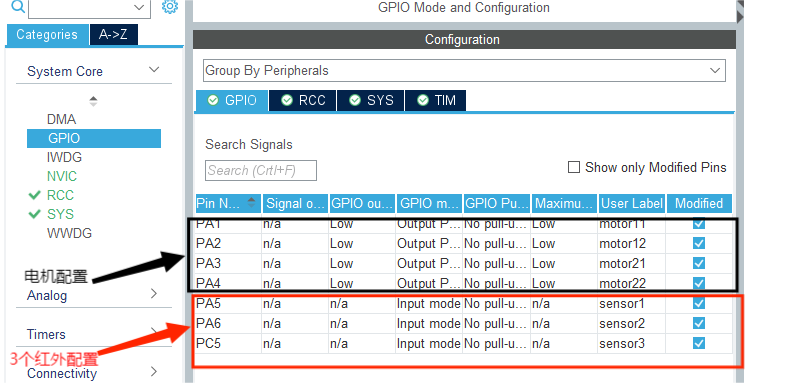Click the Signal on Pin column header
794x383 pixels.
pos(296,204)
